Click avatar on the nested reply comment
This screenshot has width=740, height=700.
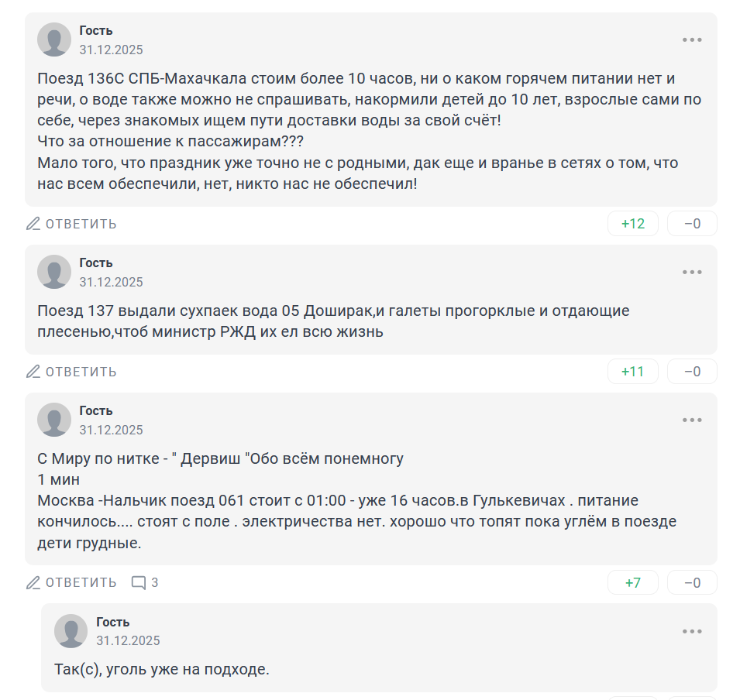(71, 631)
